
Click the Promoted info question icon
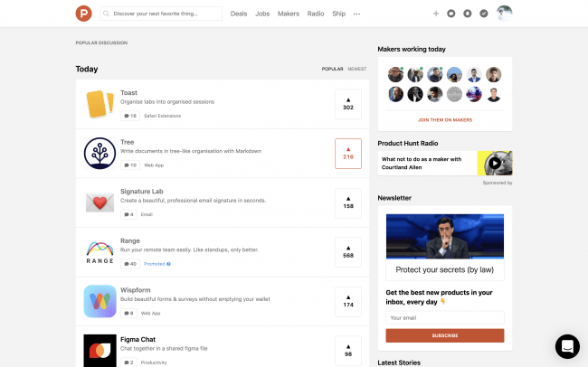(x=169, y=264)
